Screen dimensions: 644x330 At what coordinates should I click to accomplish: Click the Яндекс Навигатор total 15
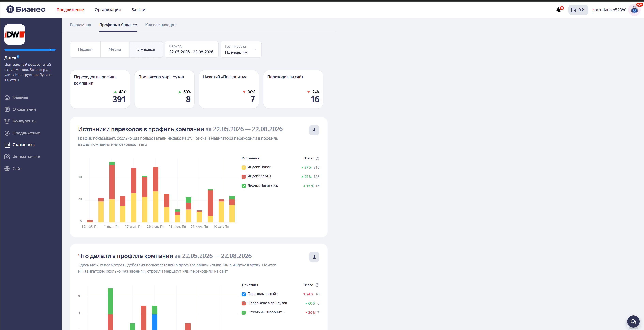coord(317,186)
